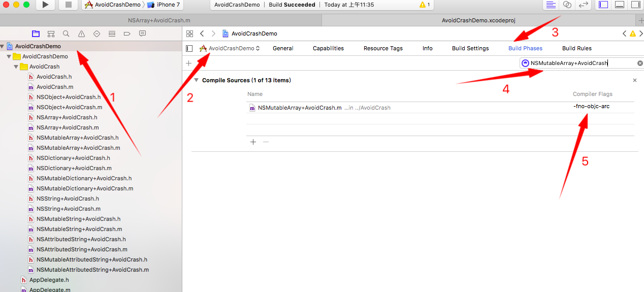Open the related items grid menu

[x=189, y=34]
